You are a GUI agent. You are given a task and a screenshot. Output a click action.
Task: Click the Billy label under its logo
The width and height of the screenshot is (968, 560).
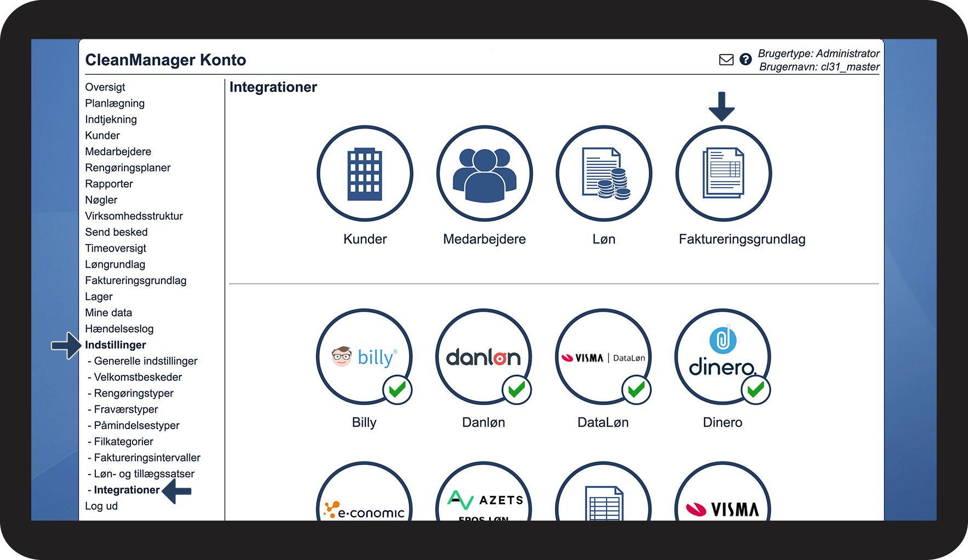pos(364,423)
